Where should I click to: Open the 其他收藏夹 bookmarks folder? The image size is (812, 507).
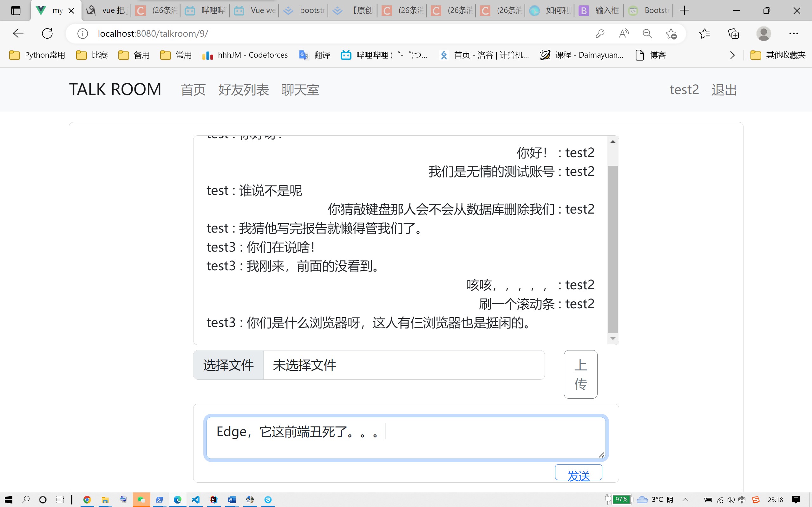coord(778,55)
